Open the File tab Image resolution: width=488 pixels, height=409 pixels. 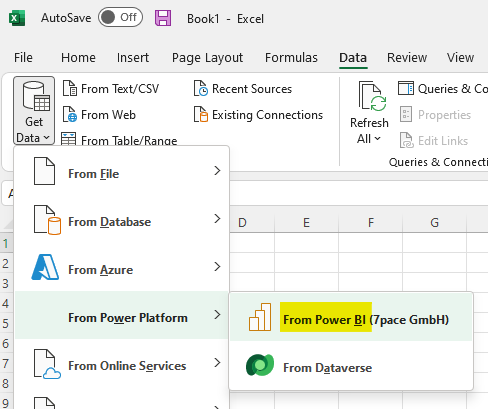tap(23, 58)
